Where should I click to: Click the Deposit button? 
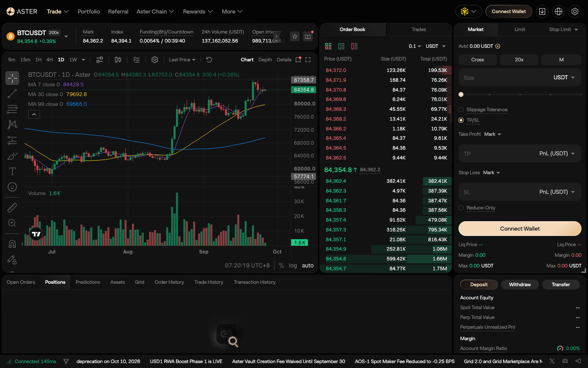479,285
